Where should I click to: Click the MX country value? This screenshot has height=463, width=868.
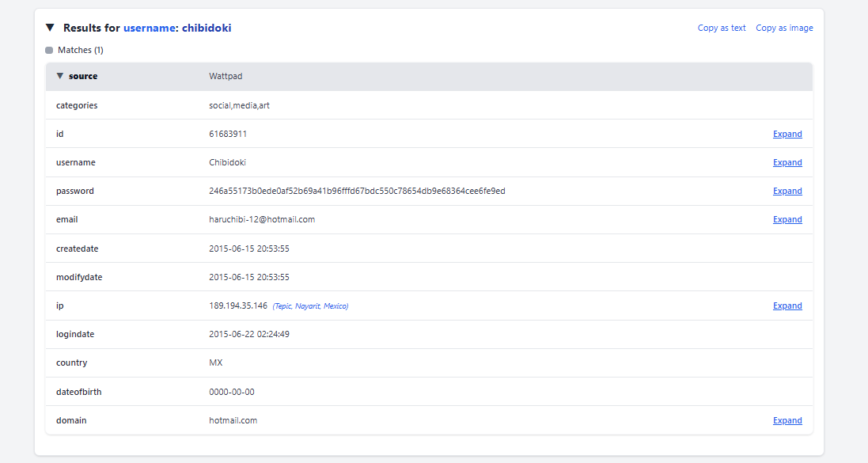(x=216, y=362)
